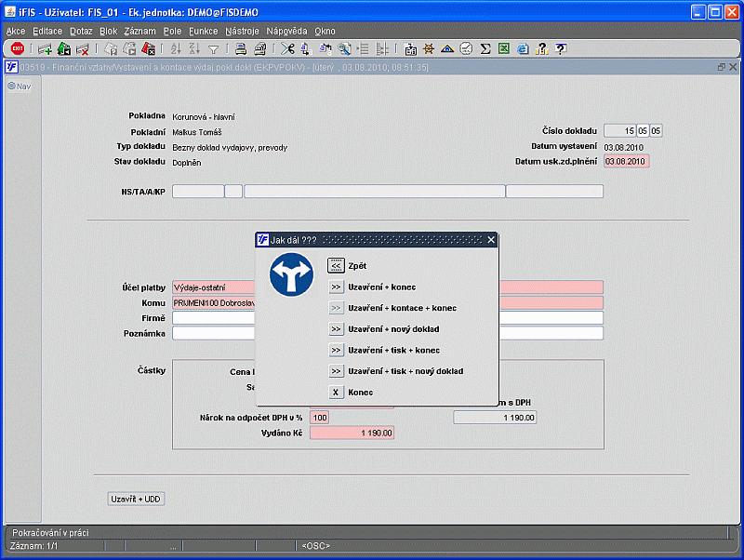Open the Nástroje menu
The image size is (744, 560).
(x=242, y=31)
